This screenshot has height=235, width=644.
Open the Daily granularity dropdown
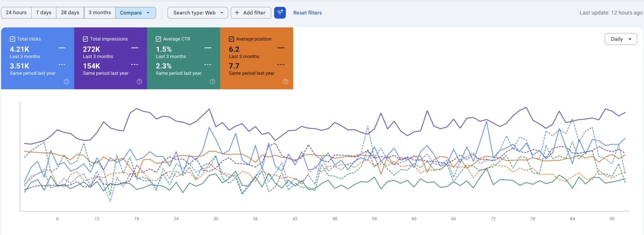tap(621, 39)
